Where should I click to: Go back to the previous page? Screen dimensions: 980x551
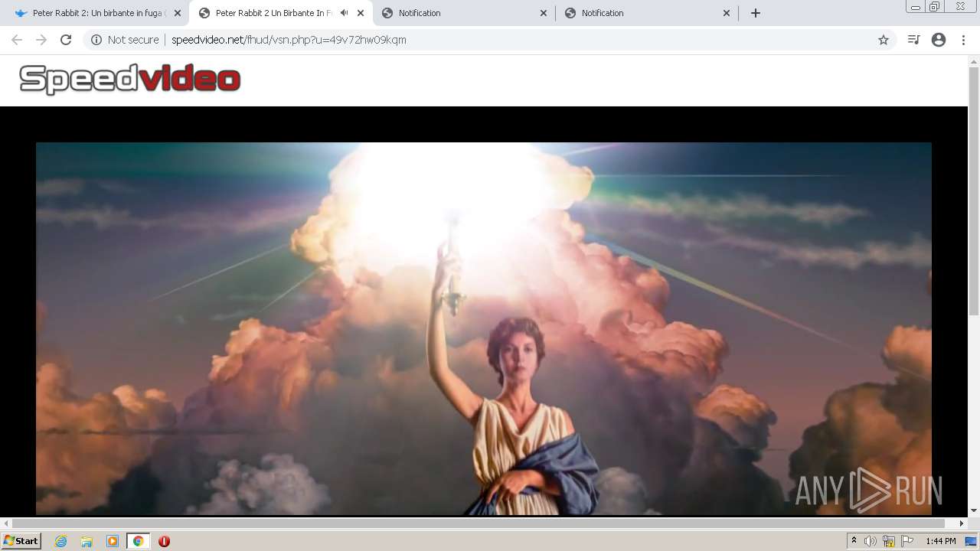point(17,40)
